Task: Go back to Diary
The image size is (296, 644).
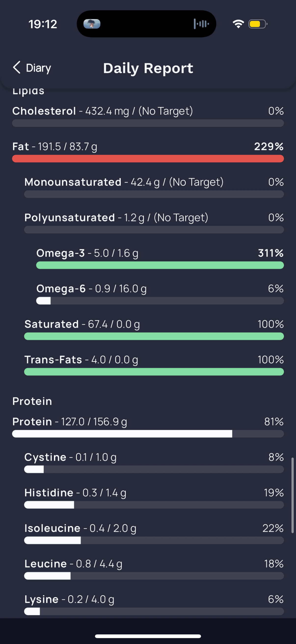Action: coord(32,68)
